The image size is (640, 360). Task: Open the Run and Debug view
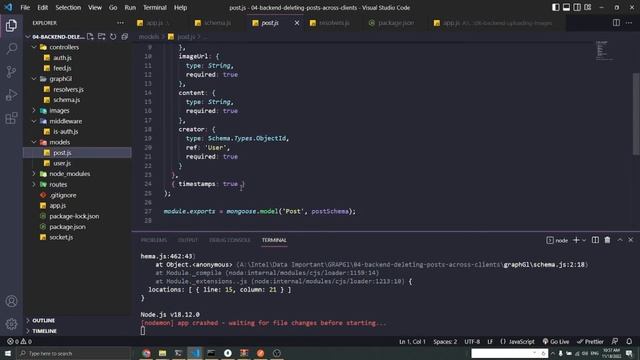click(11, 95)
